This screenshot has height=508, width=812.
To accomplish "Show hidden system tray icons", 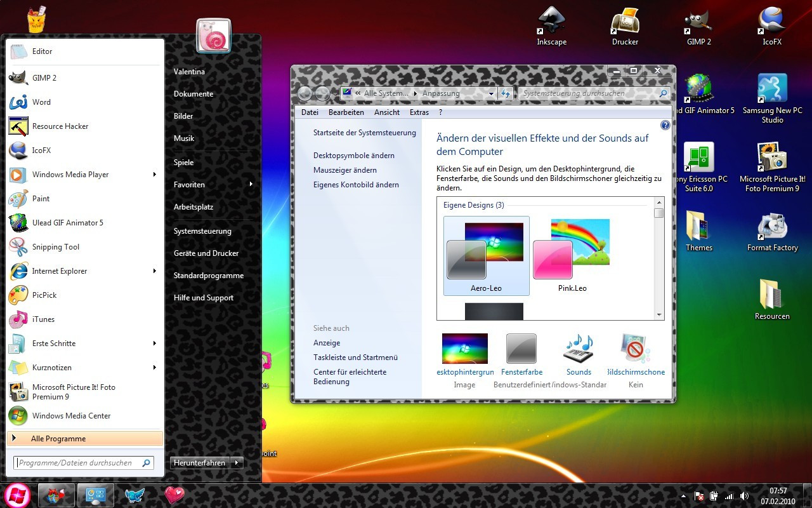I will [x=683, y=496].
